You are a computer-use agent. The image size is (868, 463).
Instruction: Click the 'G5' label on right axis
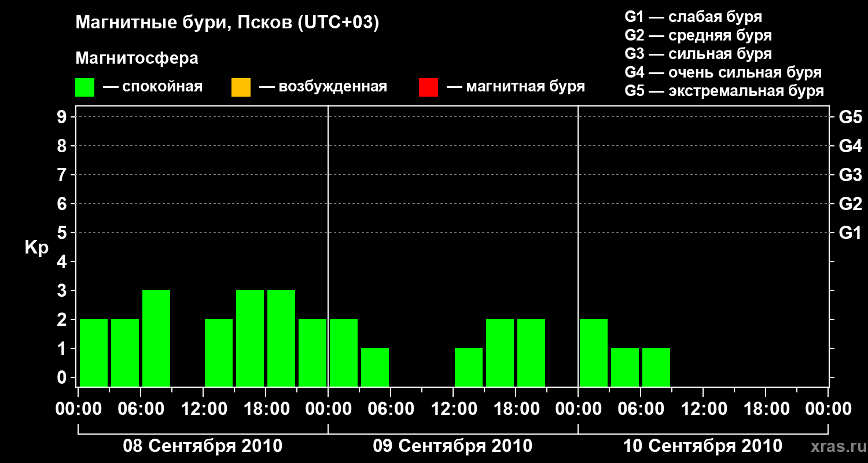click(x=850, y=117)
